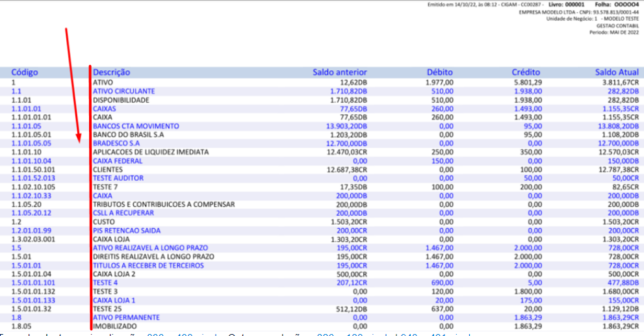
Task: Open ATIVO REALIZAVEL A LONGO PRAZO row
Action: (x=322, y=248)
